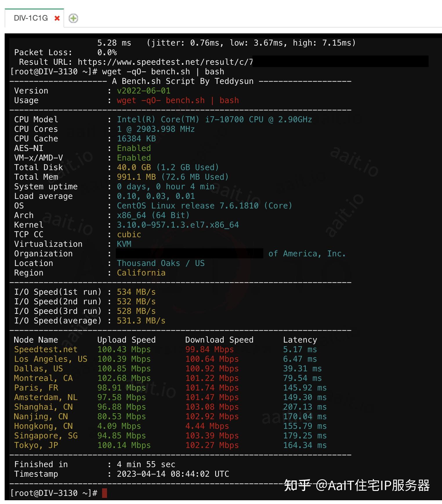Click the red cursor at the final prompt
The image size is (442, 504).
(104, 493)
